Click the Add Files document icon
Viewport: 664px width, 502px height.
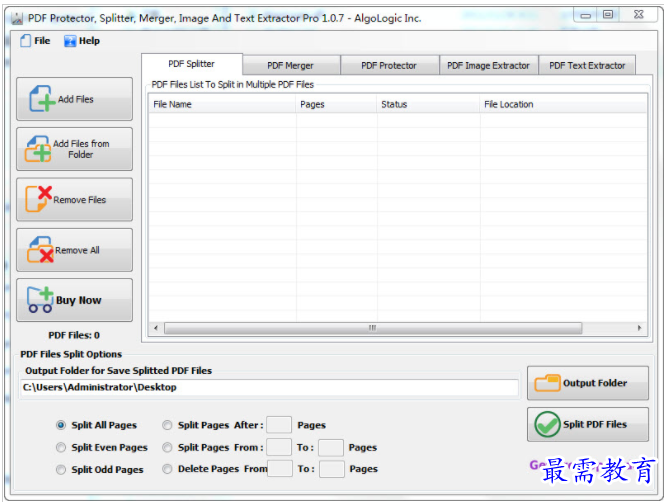click(42, 99)
